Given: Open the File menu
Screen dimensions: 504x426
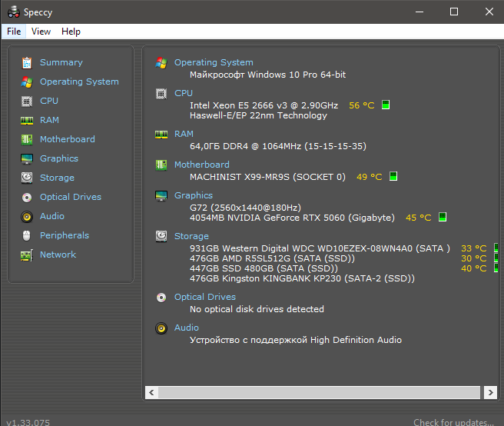Looking at the screenshot, I should click(x=14, y=32).
